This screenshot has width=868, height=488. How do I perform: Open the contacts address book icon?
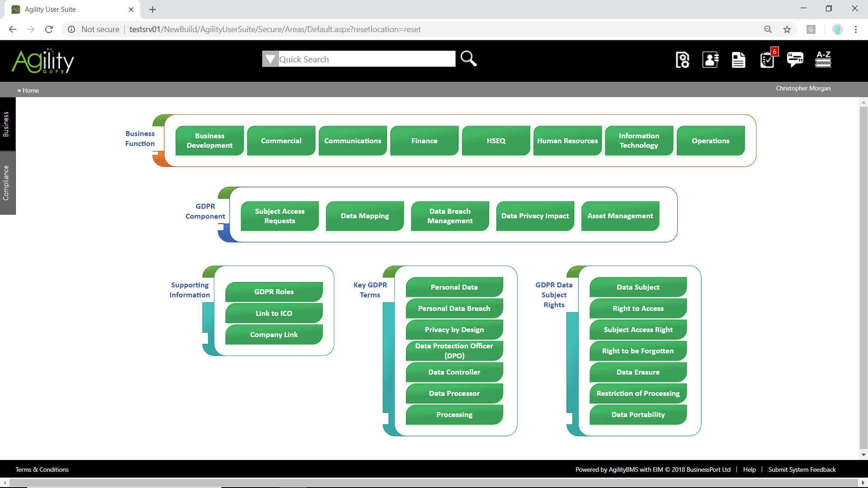point(710,60)
